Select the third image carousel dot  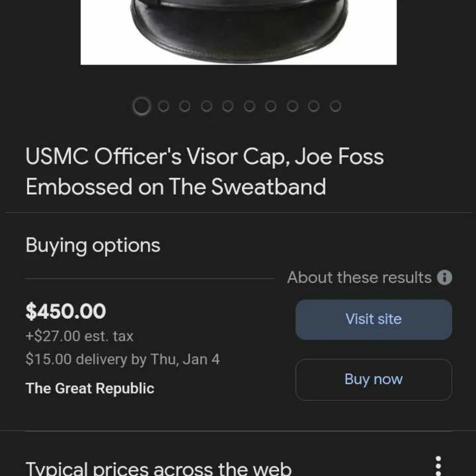185,106
